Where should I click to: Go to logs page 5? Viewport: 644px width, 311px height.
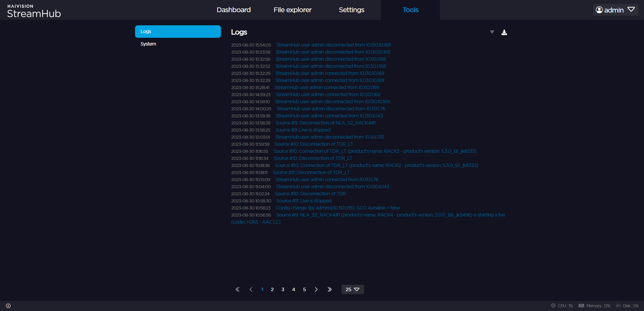coord(304,289)
